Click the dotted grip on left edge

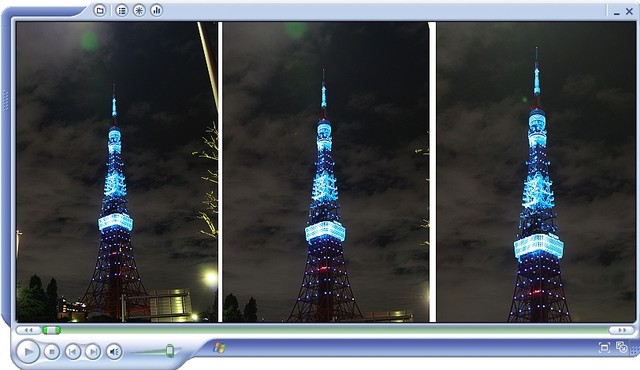tap(5, 100)
